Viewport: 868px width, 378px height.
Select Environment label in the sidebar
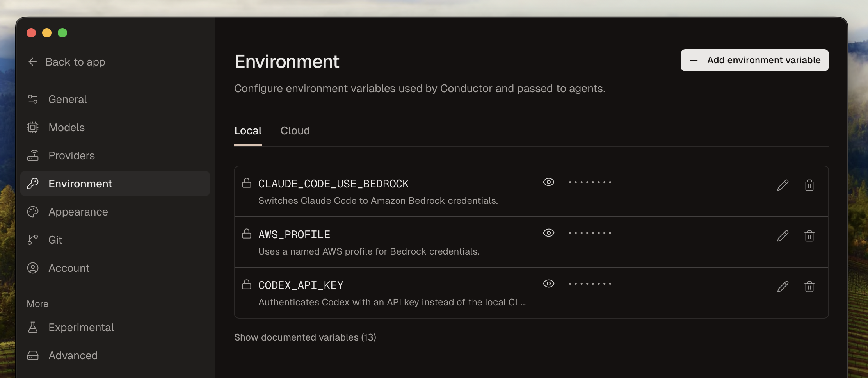coord(80,184)
